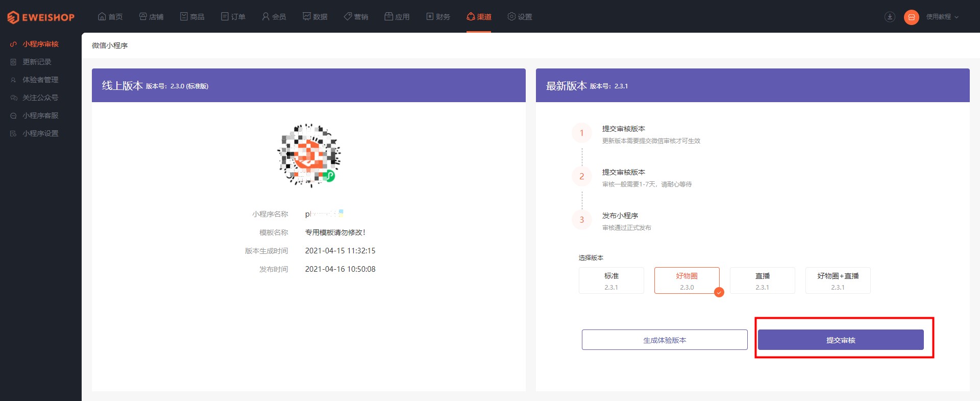This screenshot has width=980, height=401.
Task: Click the app icon beside 应用
Action: (x=388, y=16)
